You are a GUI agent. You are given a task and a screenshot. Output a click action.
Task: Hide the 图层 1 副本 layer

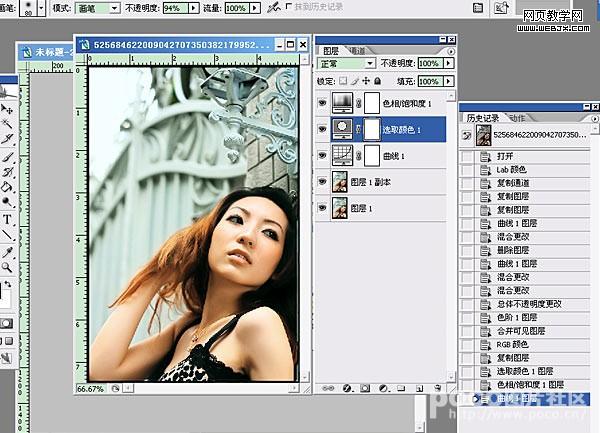322,182
